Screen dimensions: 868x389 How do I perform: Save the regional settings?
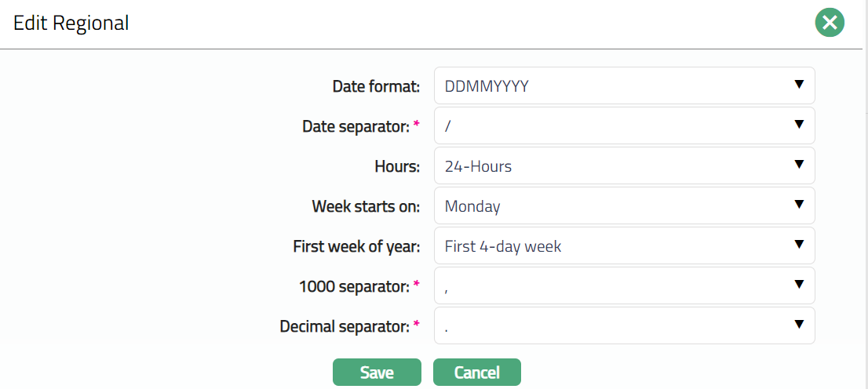coord(377,373)
